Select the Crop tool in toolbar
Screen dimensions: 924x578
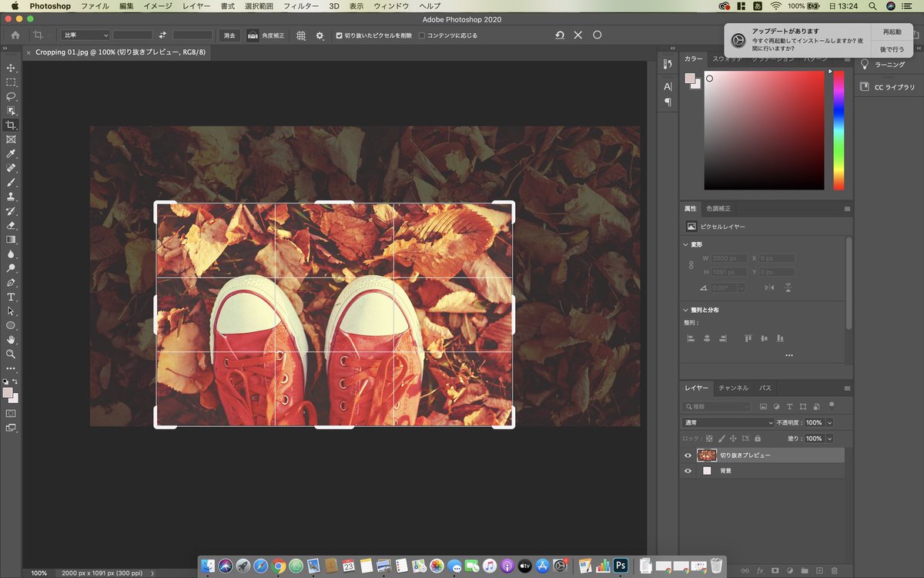coord(11,125)
